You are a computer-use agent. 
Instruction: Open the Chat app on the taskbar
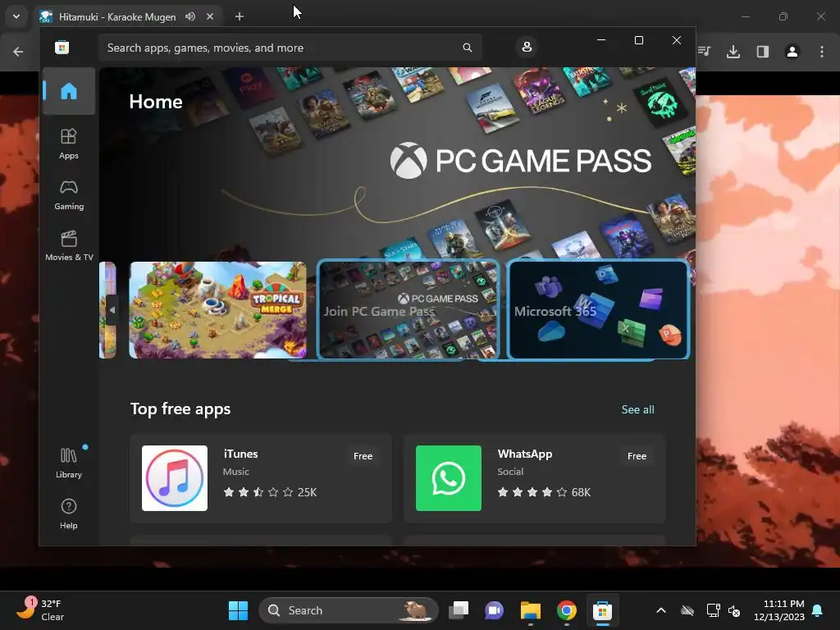tap(495, 610)
